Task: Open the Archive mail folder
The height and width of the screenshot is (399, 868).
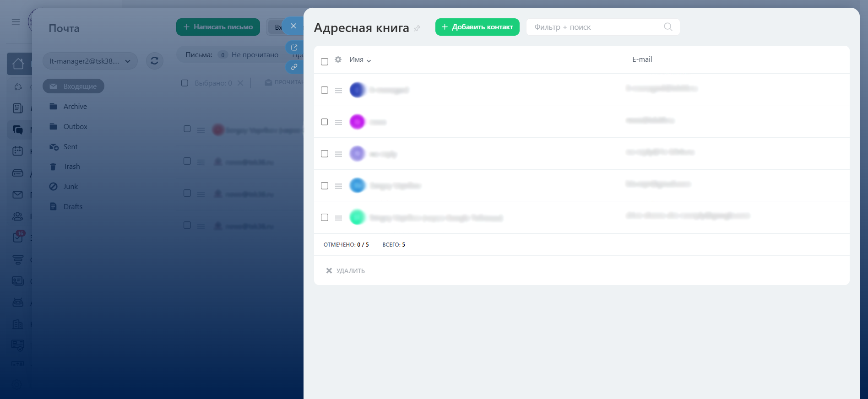Action: click(x=75, y=107)
